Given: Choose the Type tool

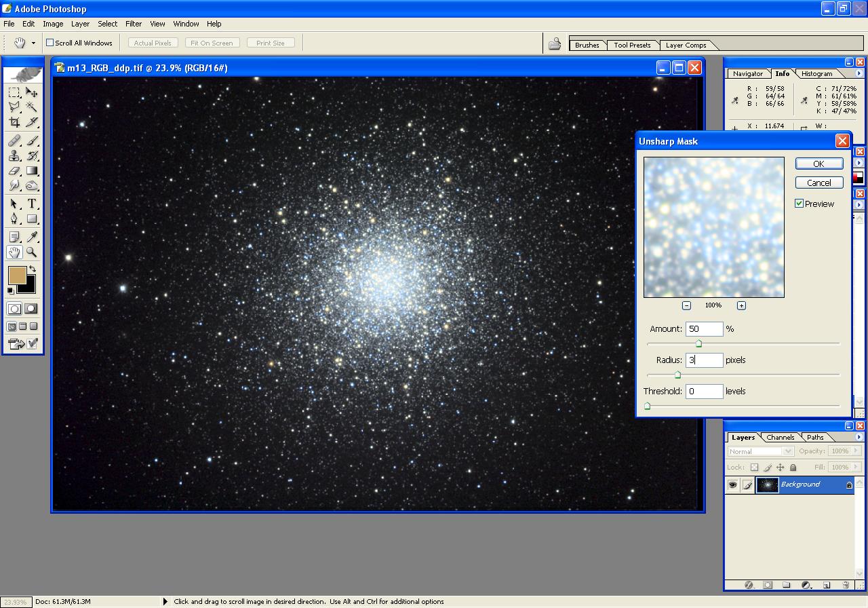Looking at the screenshot, I should (32, 204).
